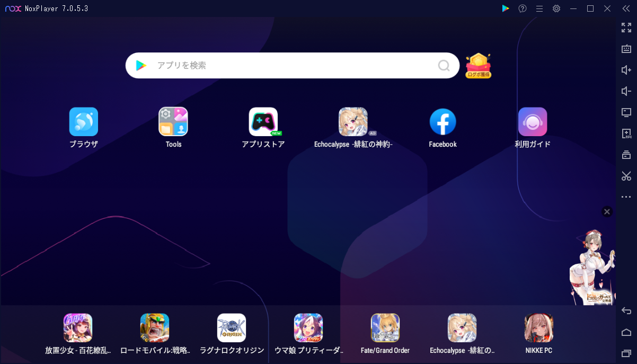Launch the アプリストア app store

tap(263, 122)
